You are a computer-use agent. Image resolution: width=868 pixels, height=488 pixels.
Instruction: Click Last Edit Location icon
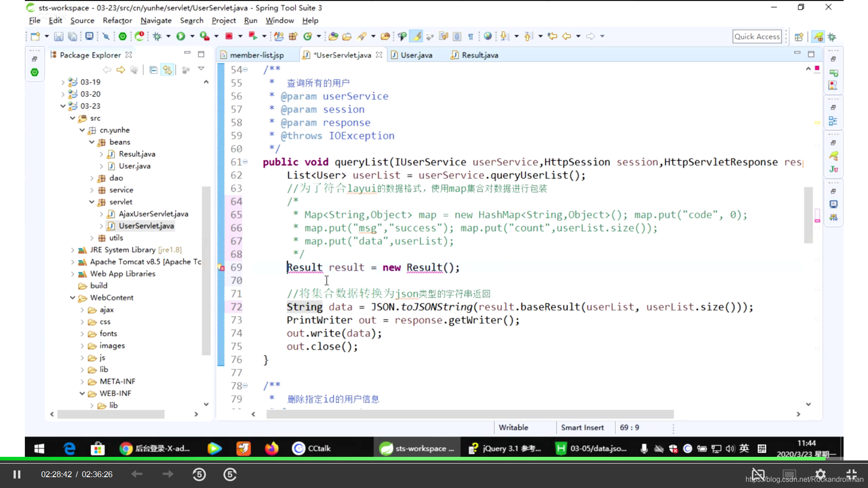click(x=552, y=37)
